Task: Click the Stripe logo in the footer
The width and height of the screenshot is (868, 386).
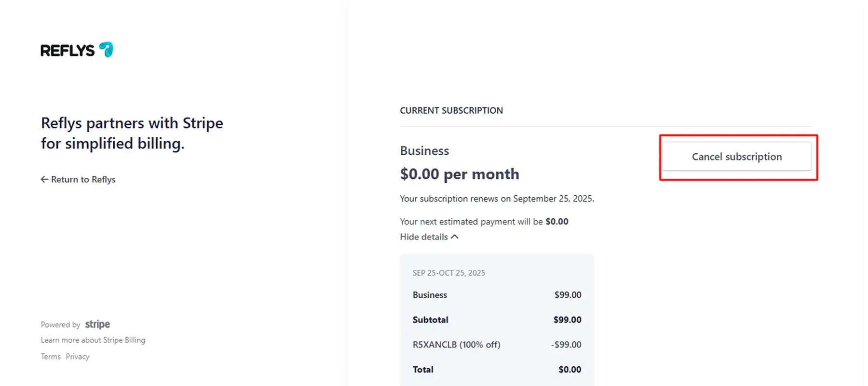Action: (x=97, y=324)
